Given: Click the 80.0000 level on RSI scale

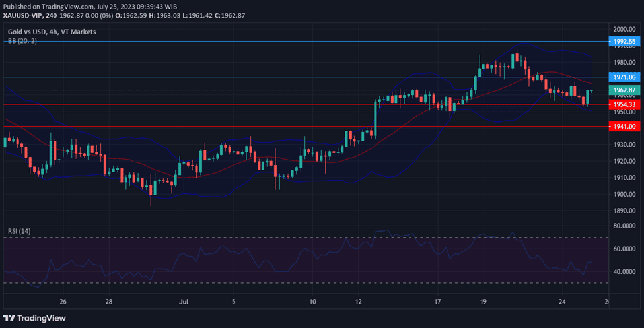Looking at the screenshot, I should (x=623, y=226).
